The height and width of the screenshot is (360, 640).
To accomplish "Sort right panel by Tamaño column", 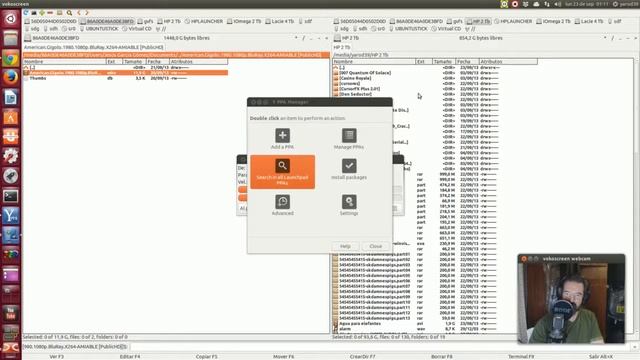I will coord(444,62).
